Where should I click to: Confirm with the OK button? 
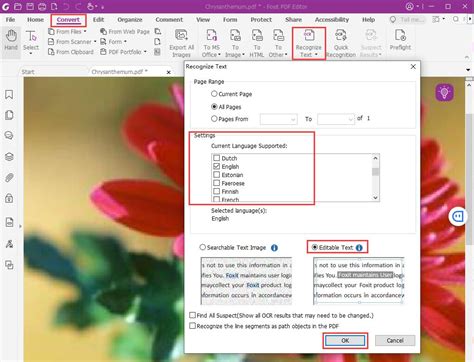point(345,340)
